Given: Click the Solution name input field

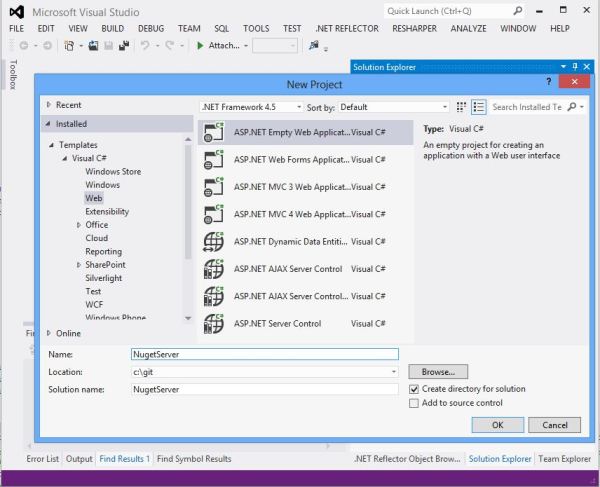Looking at the screenshot, I should tap(265, 389).
